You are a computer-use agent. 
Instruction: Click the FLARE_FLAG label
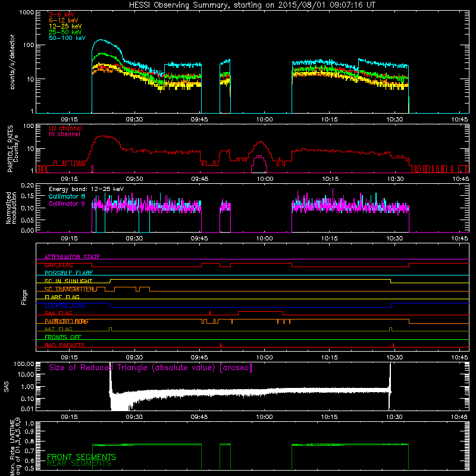coord(62,297)
